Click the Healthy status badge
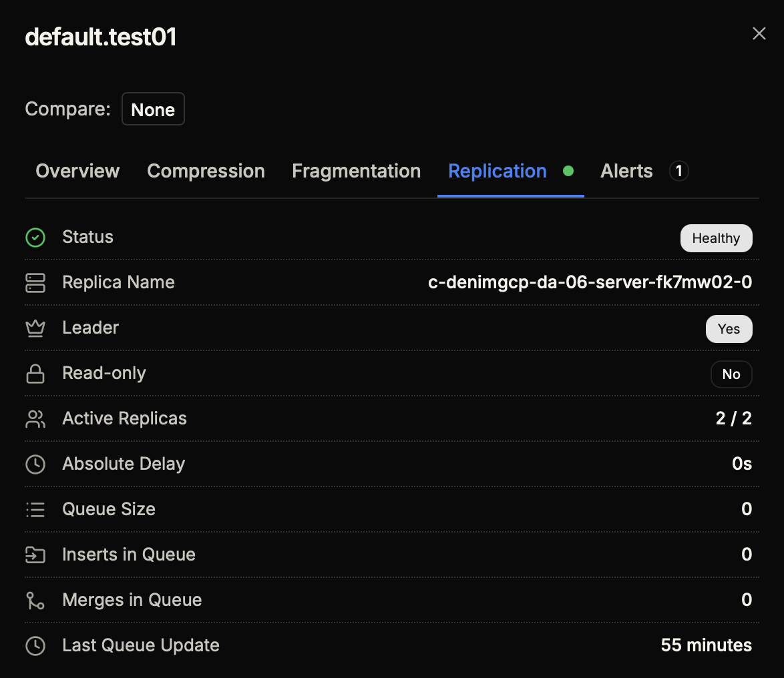784x678 pixels. point(716,238)
